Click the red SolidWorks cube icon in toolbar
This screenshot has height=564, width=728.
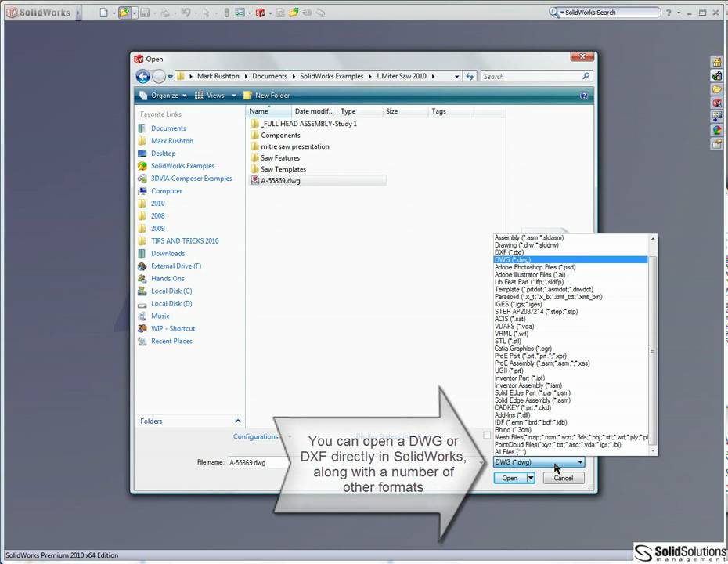tap(261, 13)
